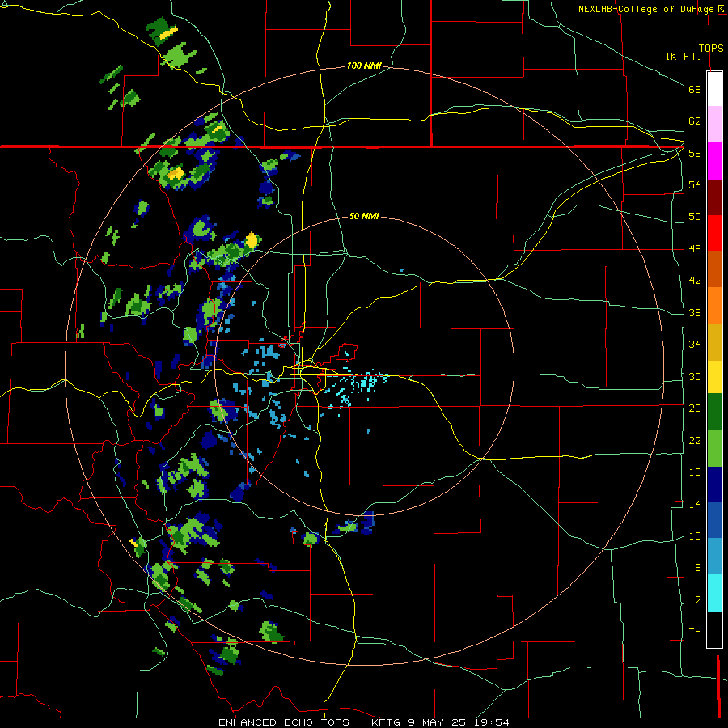728x728 pixels.
Task: Click the 22 legend value
Action: pos(695,440)
